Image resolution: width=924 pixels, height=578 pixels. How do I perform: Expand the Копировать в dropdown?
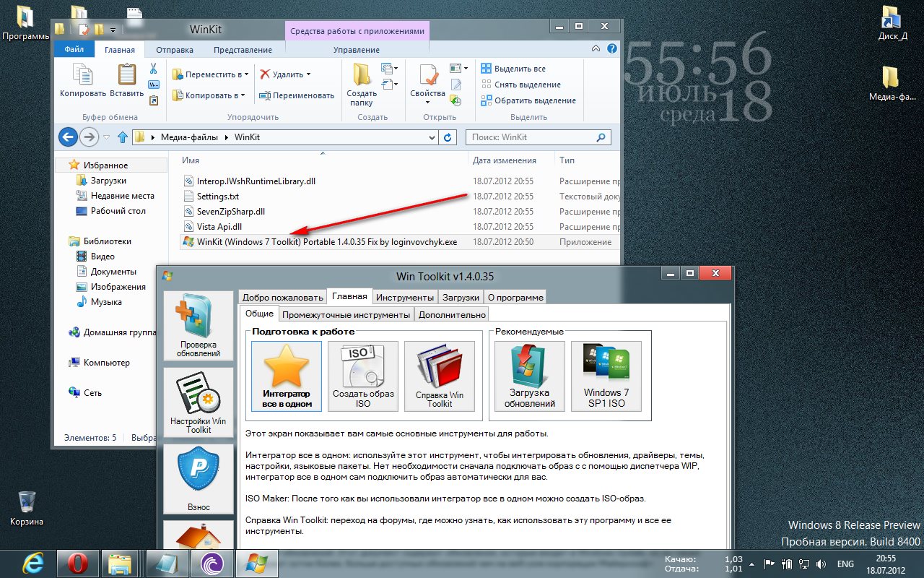coord(243,95)
